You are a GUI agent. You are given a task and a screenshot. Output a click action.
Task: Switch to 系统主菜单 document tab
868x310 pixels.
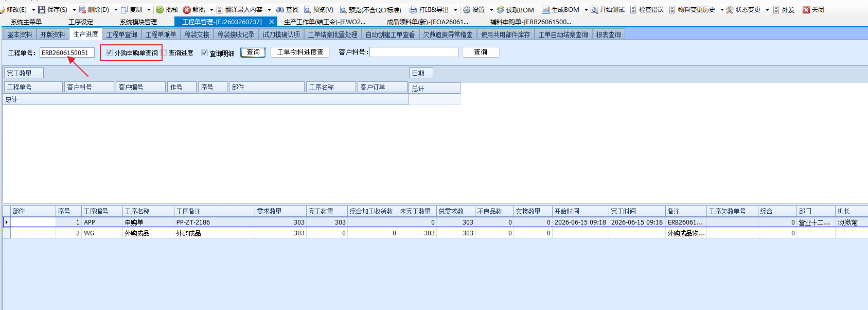tap(26, 22)
